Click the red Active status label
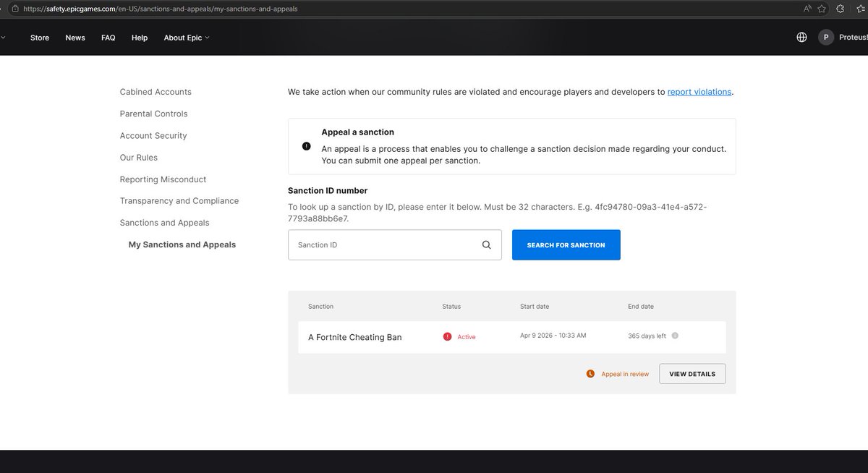The image size is (868, 473). (467, 337)
